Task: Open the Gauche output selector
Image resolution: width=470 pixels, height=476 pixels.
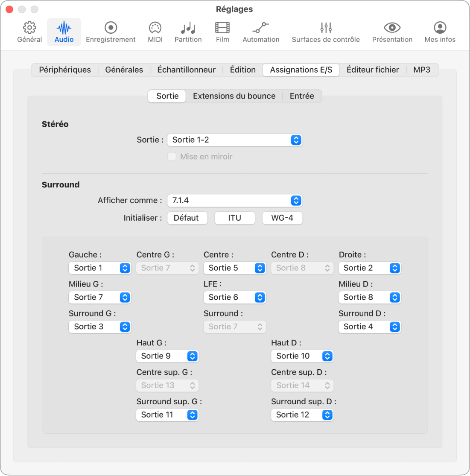Action: 99,268
